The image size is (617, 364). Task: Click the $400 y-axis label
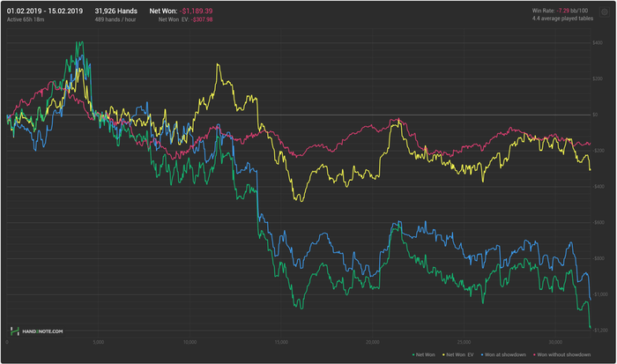pos(598,42)
